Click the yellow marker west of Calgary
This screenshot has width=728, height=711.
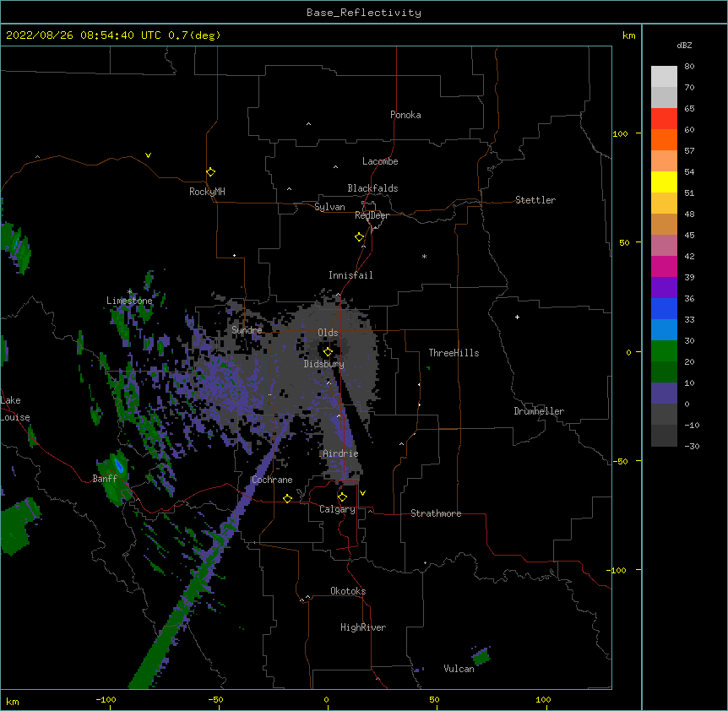[287, 498]
